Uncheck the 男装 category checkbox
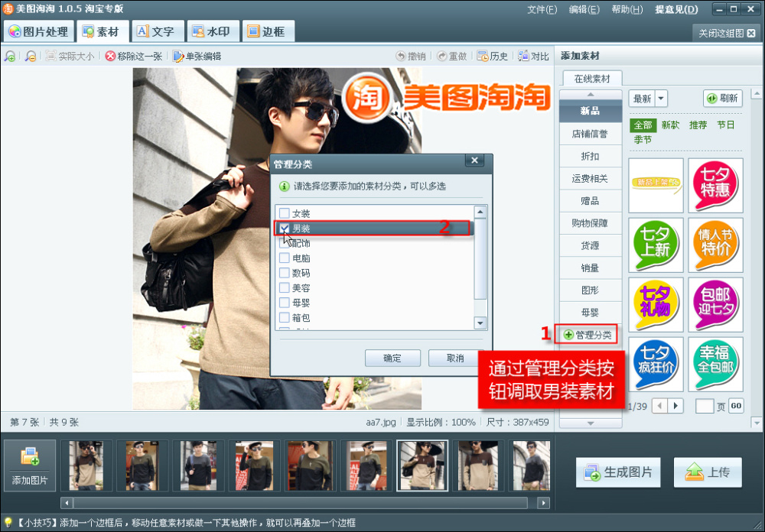This screenshot has width=765, height=532. pyautogui.click(x=285, y=228)
